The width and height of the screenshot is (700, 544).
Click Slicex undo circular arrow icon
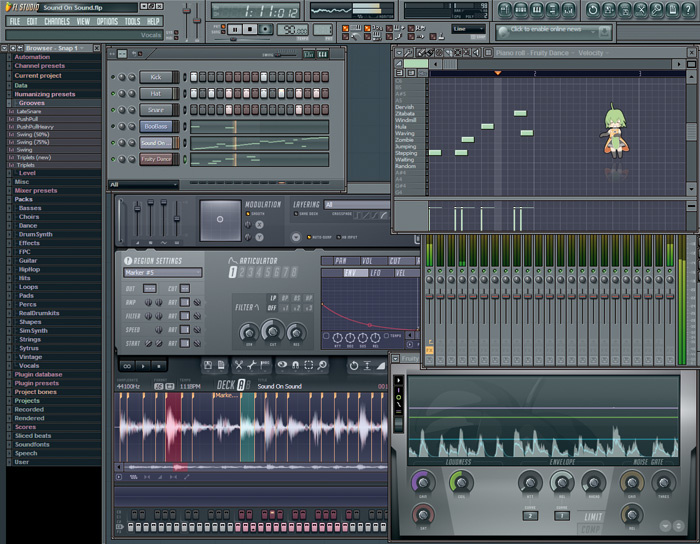pos(354,366)
